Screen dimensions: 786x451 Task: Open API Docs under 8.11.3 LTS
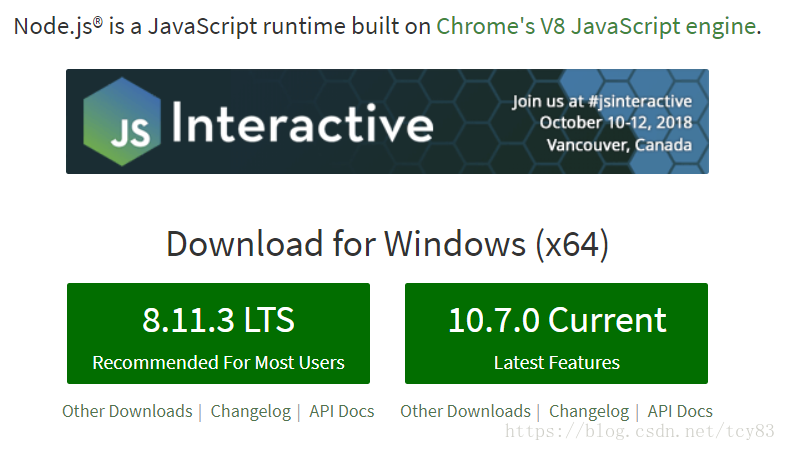[342, 411]
